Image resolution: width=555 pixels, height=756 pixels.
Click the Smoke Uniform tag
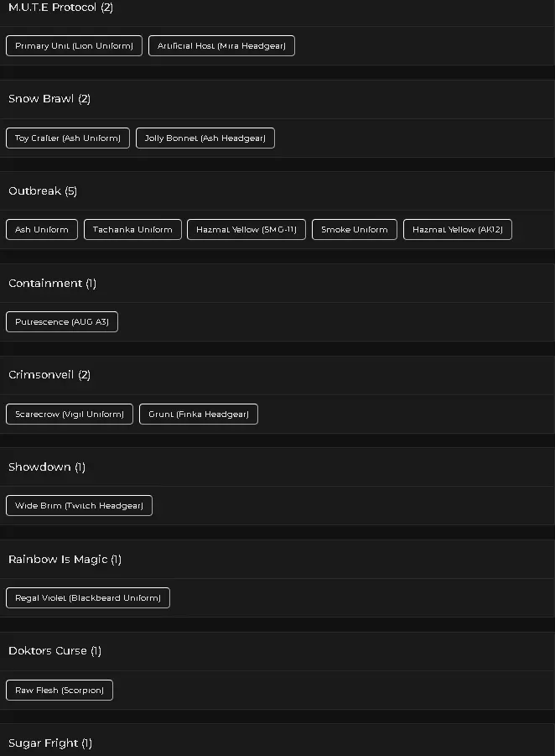(x=355, y=230)
